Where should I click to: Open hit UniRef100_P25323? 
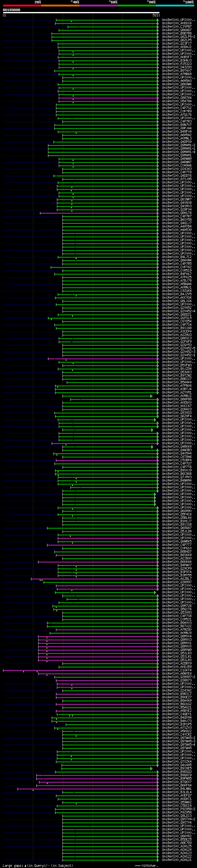[x=177, y=64]
